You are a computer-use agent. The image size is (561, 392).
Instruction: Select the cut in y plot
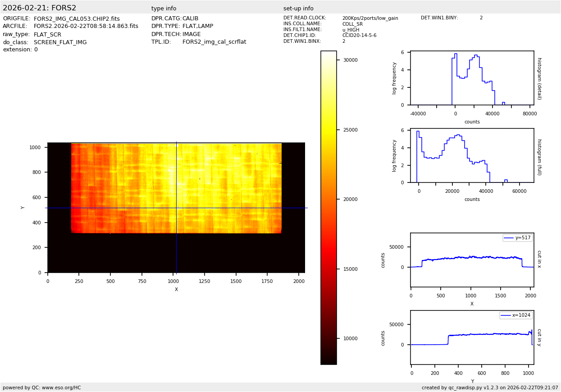(x=472, y=337)
